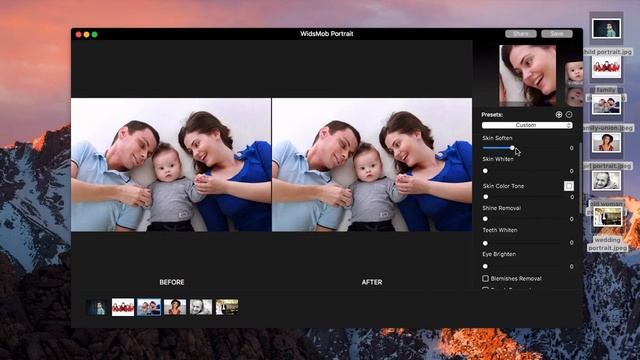Screen dimensions: 640x360
Task: Select the black-and-white old woman photo in the filmstrip
Action: coord(201,307)
